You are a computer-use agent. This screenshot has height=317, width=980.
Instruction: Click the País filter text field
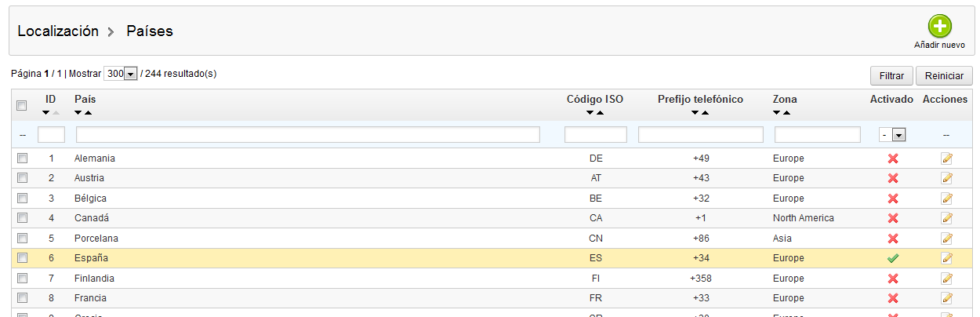(x=307, y=135)
